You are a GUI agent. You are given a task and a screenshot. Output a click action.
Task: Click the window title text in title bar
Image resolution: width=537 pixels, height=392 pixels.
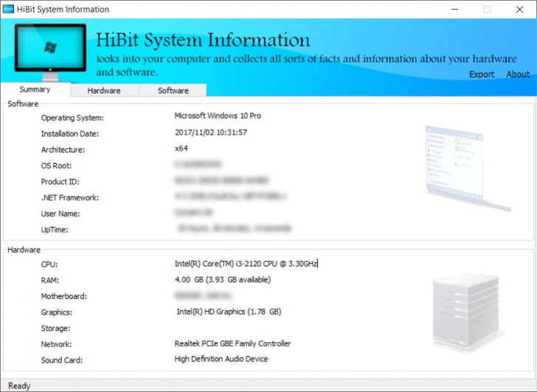(63, 10)
